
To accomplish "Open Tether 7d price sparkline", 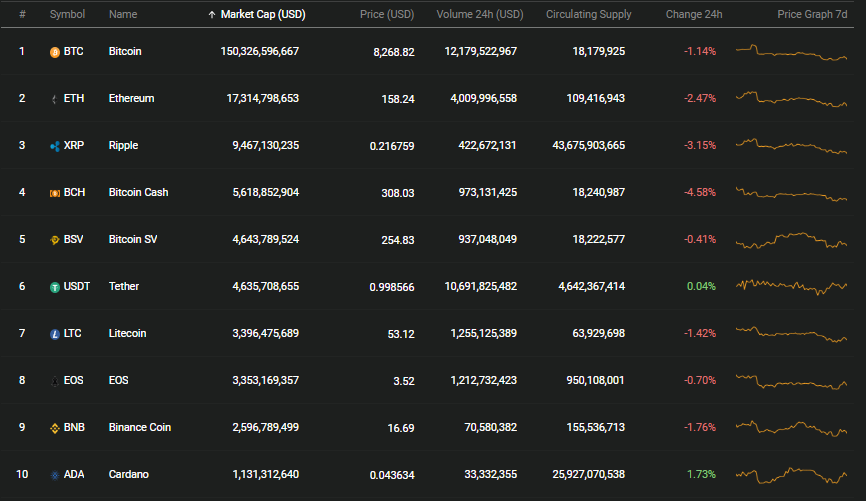I will click(x=791, y=287).
